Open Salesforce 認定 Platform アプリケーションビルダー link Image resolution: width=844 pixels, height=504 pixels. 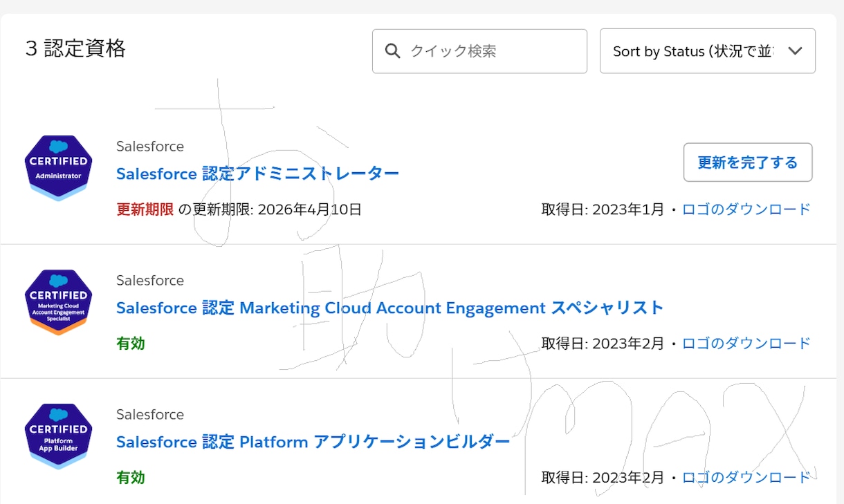point(313,442)
